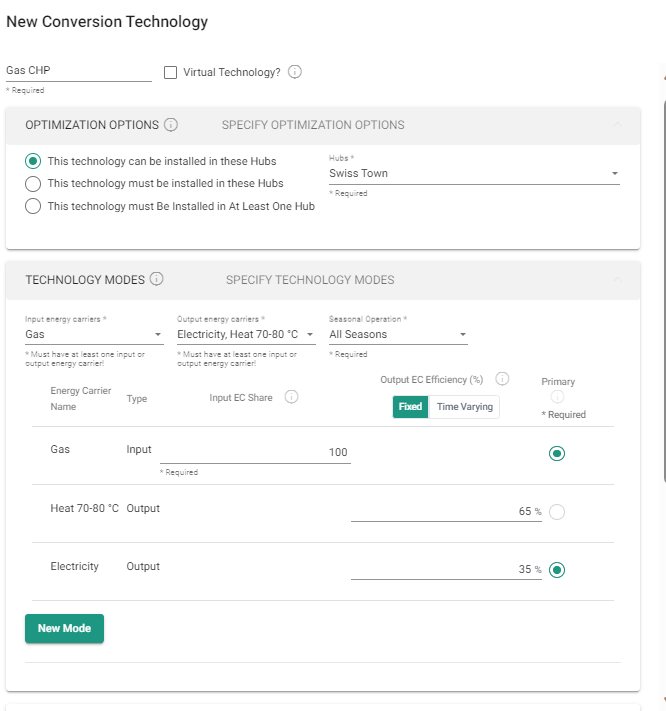
Task: Select 'must be installed in these Hubs' option
Action: tap(33, 184)
